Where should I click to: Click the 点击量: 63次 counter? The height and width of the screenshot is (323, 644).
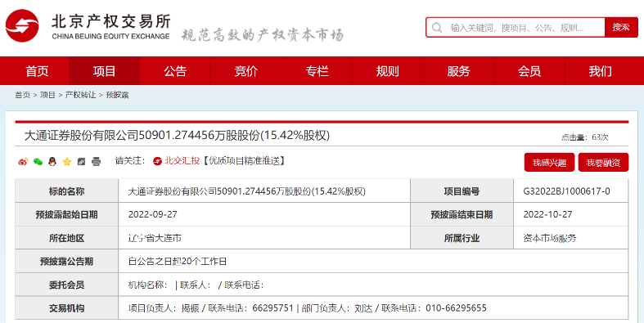point(585,137)
